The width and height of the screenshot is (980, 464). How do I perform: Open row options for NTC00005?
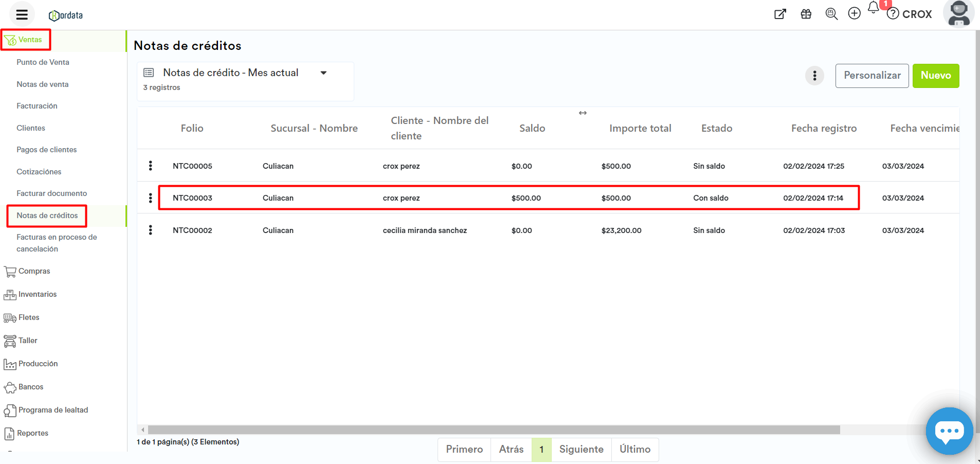[150, 166]
